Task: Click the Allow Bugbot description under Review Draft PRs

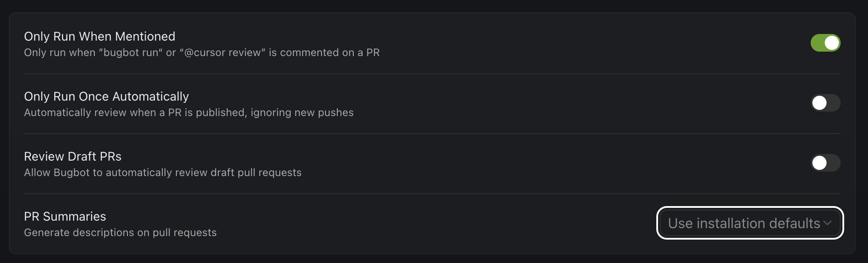Action: click(162, 173)
